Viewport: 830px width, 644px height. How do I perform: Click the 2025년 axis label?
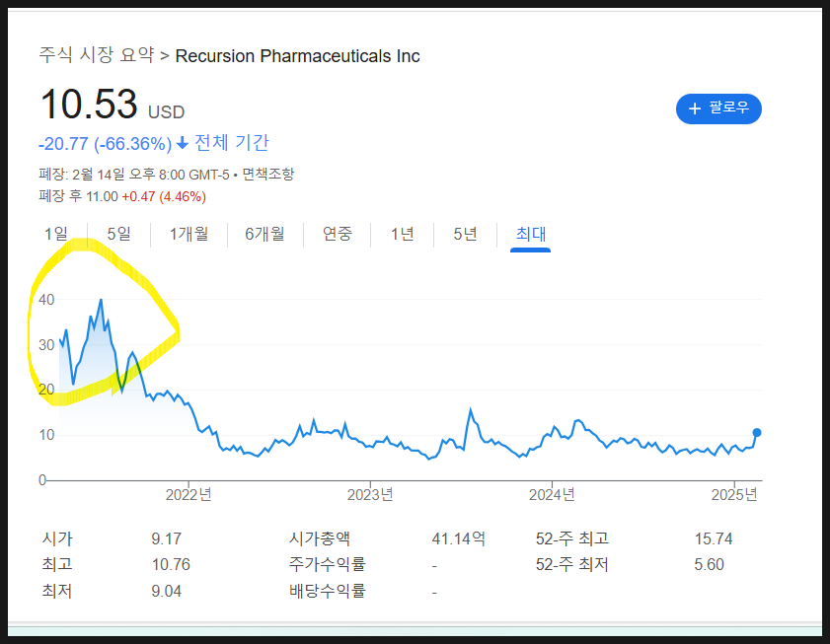(734, 494)
